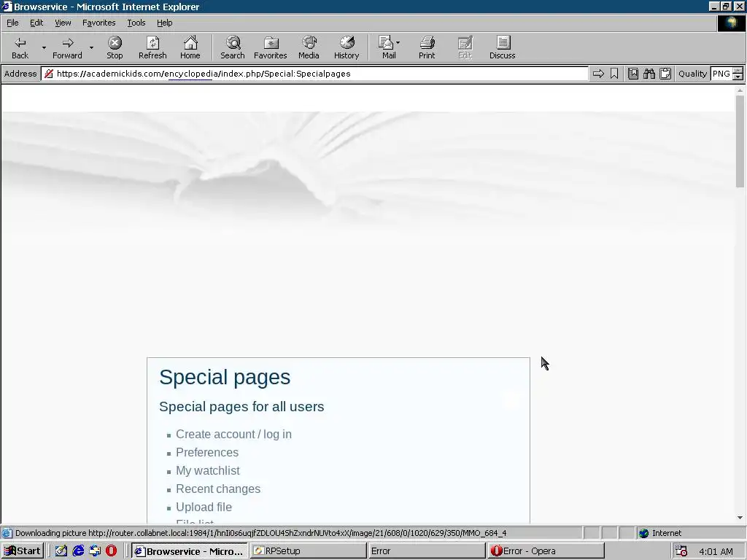The width and height of the screenshot is (747, 560).
Task: Open the Discuss toolbar button
Action: (502, 47)
